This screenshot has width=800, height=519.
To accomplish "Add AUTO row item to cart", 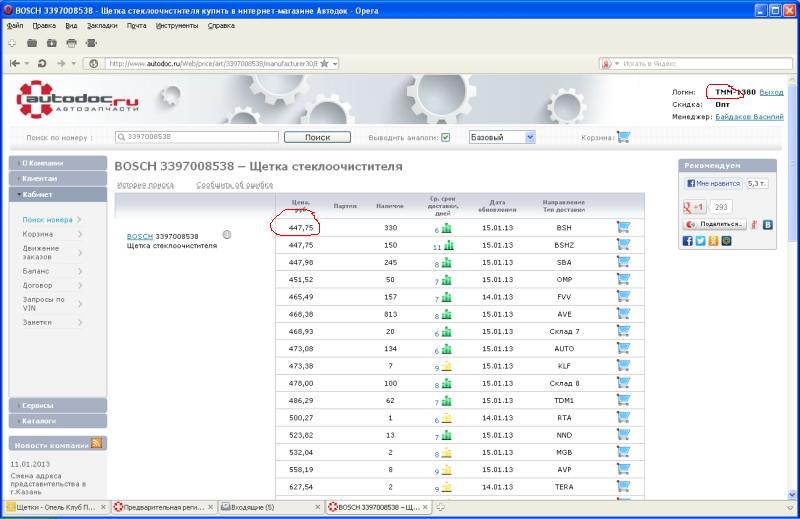I will tap(623, 349).
